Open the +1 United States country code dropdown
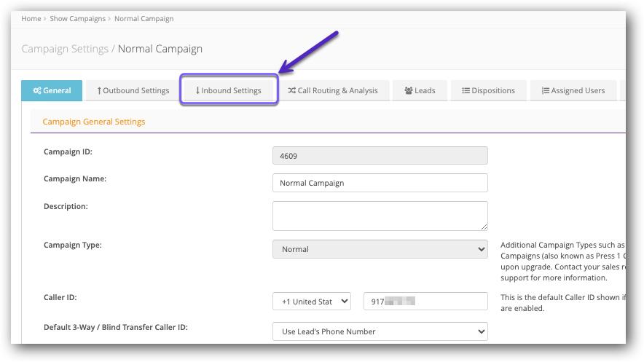The width and height of the screenshot is (644, 362). pyautogui.click(x=312, y=302)
